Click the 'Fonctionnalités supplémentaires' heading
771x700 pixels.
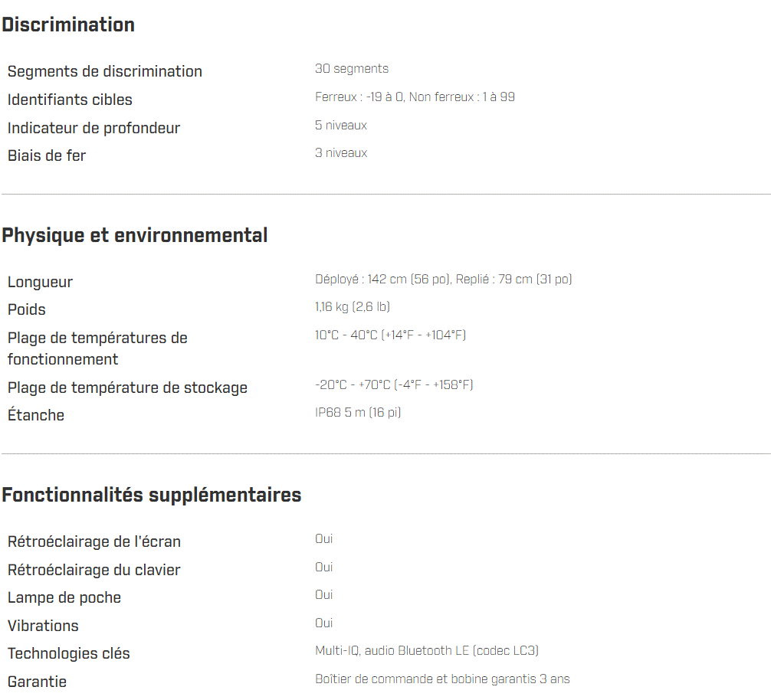(152, 495)
